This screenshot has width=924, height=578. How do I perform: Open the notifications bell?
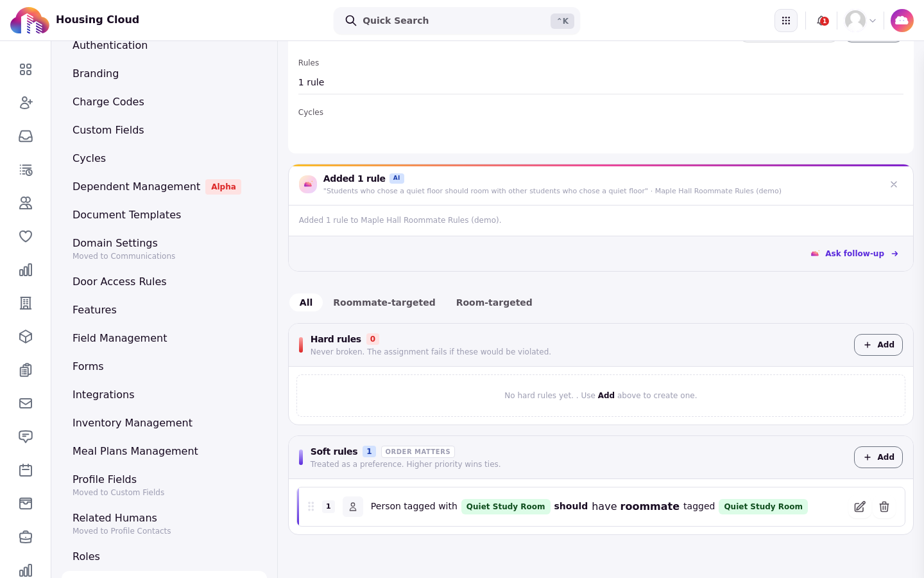click(x=822, y=21)
